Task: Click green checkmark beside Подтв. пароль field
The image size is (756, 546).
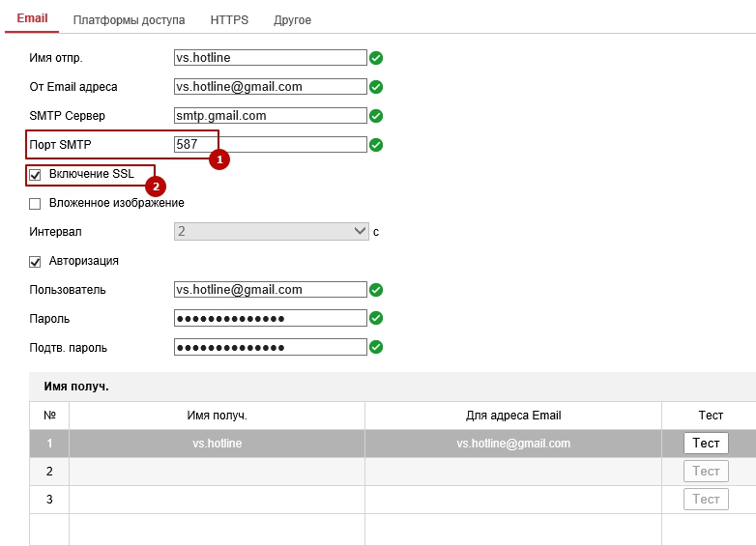Action: 376,347
